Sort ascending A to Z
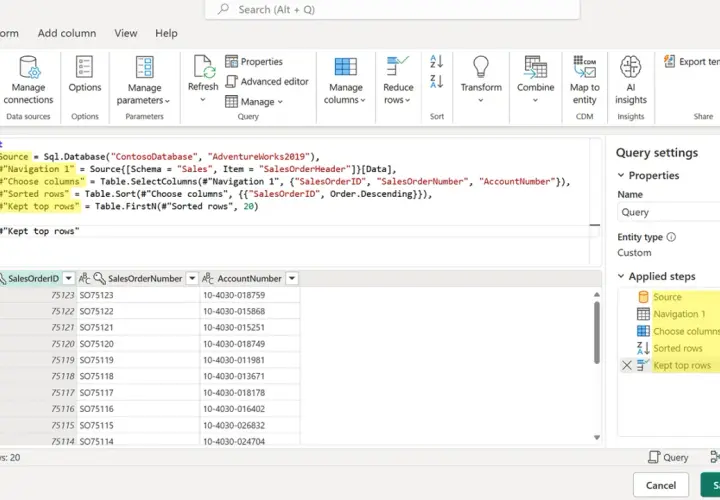This screenshot has width=720, height=500. [437, 62]
